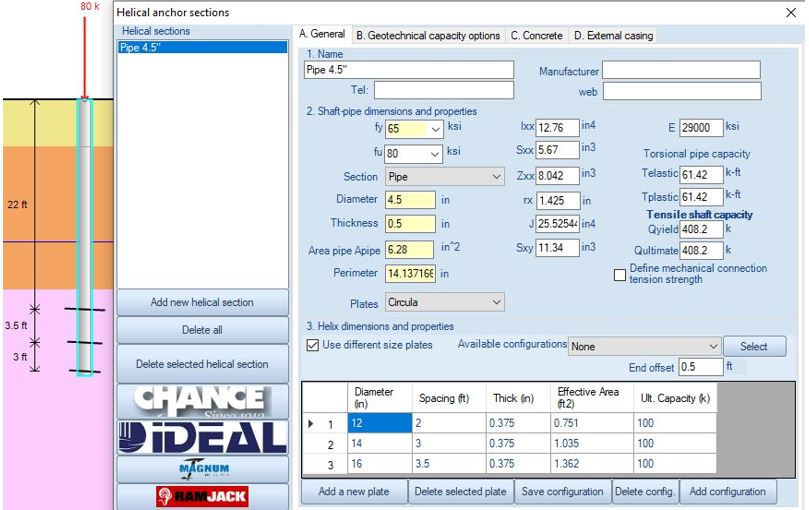Click the 80 k load label in drawing
Image resolution: width=809 pixels, height=510 pixels.
[x=90, y=6]
